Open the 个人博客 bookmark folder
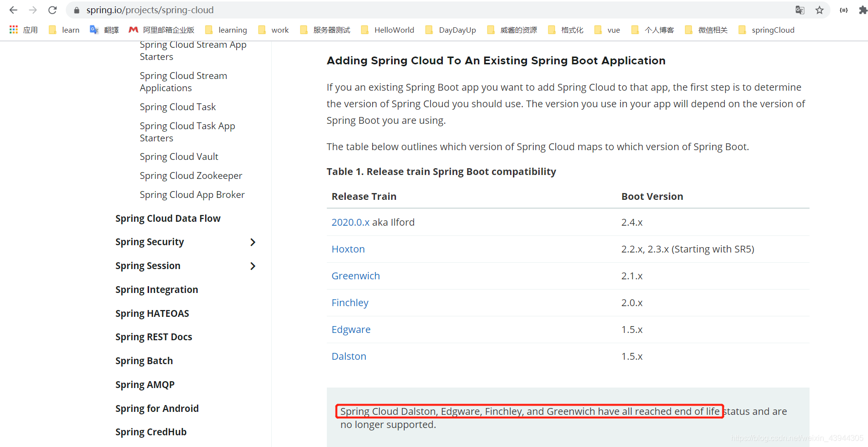This screenshot has height=447, width=868. tap(653, 30)
